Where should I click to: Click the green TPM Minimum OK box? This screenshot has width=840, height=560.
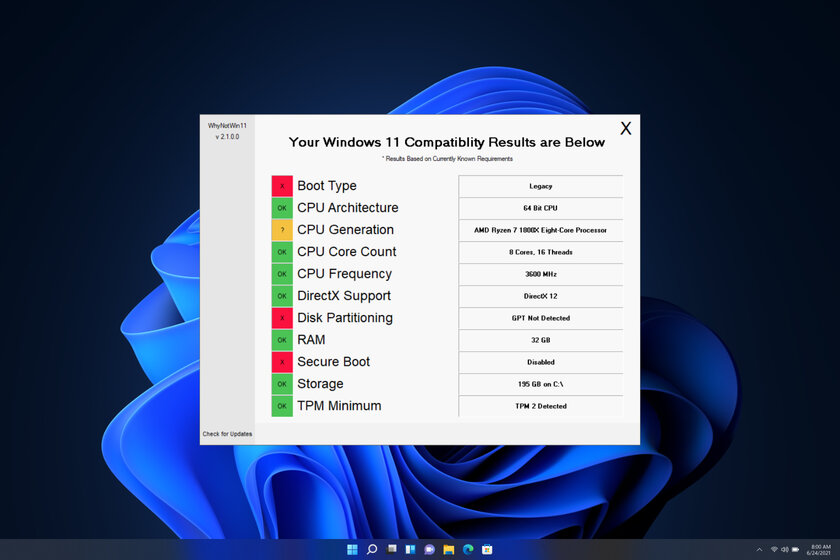tap(282, 406)
